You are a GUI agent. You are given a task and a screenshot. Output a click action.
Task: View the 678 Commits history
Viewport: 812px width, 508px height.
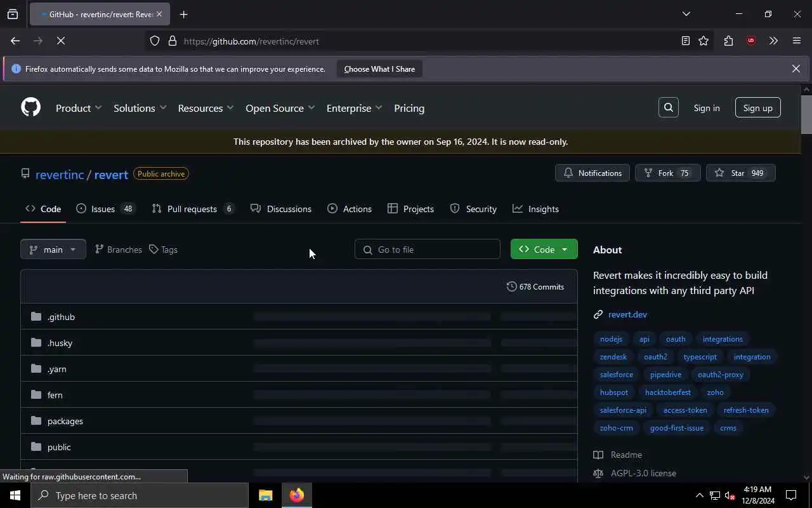point(535,287)
